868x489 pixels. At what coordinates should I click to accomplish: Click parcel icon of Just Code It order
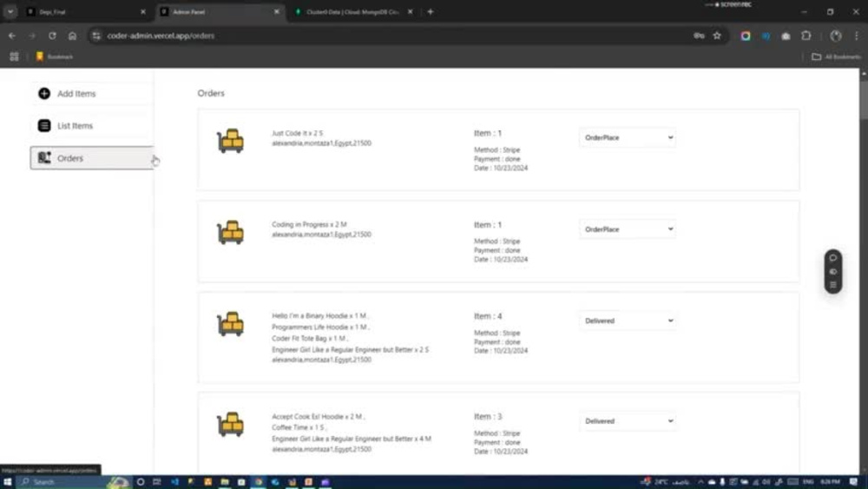[x=230, y=141]
